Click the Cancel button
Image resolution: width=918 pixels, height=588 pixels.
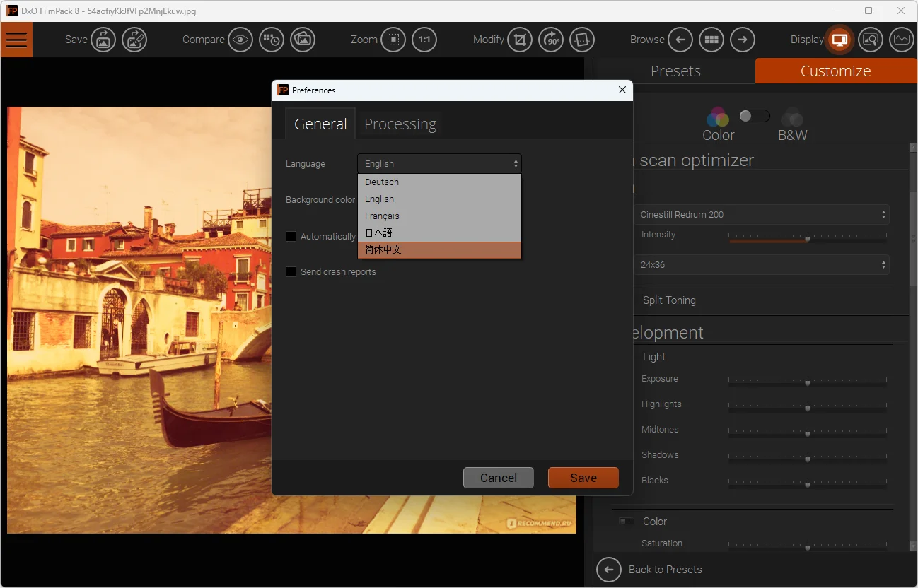498,478
